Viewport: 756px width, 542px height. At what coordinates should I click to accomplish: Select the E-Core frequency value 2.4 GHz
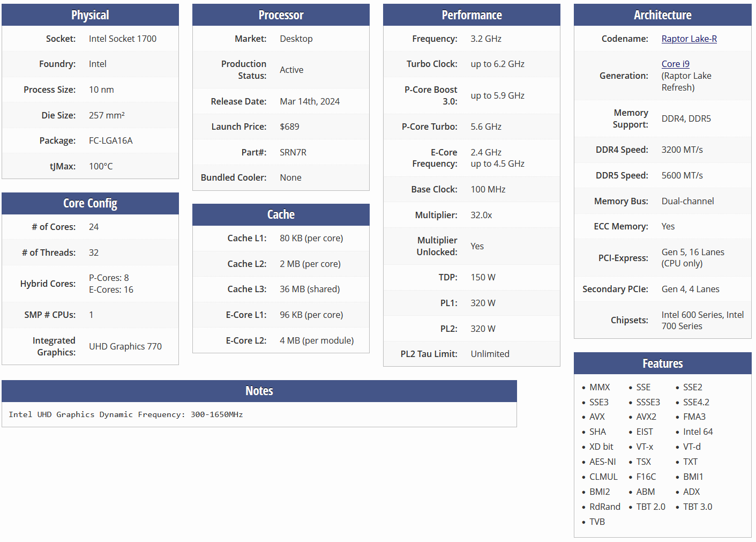[x=486, y=152]
